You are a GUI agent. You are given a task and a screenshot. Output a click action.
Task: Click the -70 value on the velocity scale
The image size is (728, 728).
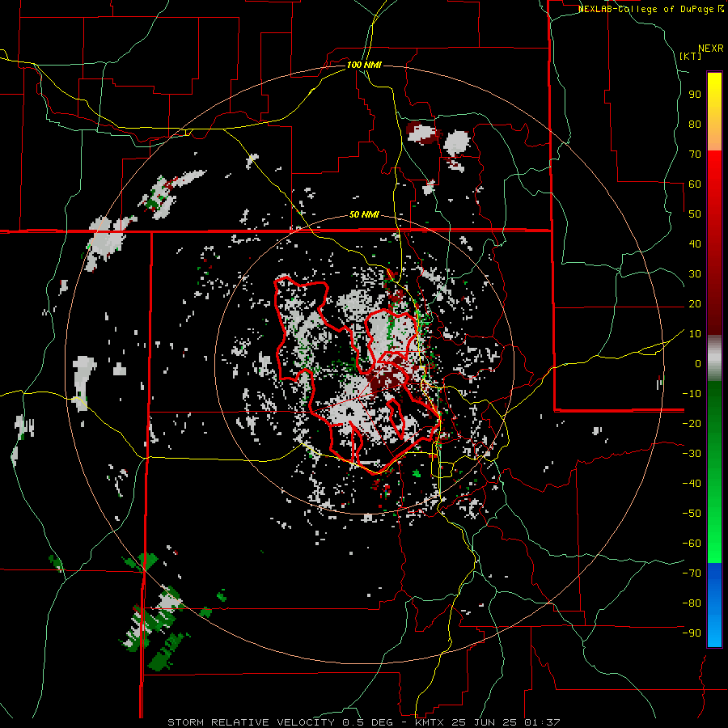point(692,574)
